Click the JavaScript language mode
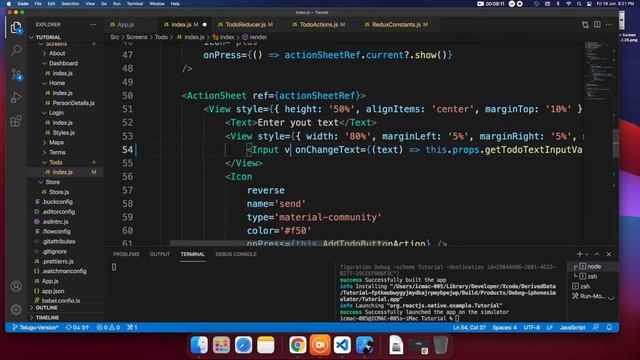The image size is (640, 360). tap(573, 327)
